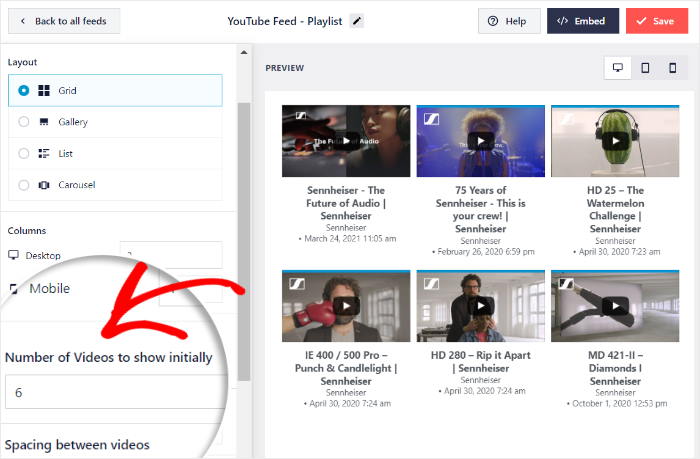Go back to all feeds

[64, 21]
